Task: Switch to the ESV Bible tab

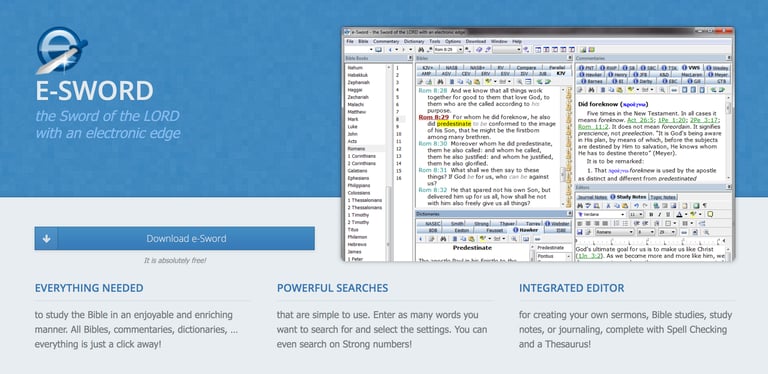Action: click(504, 73)
